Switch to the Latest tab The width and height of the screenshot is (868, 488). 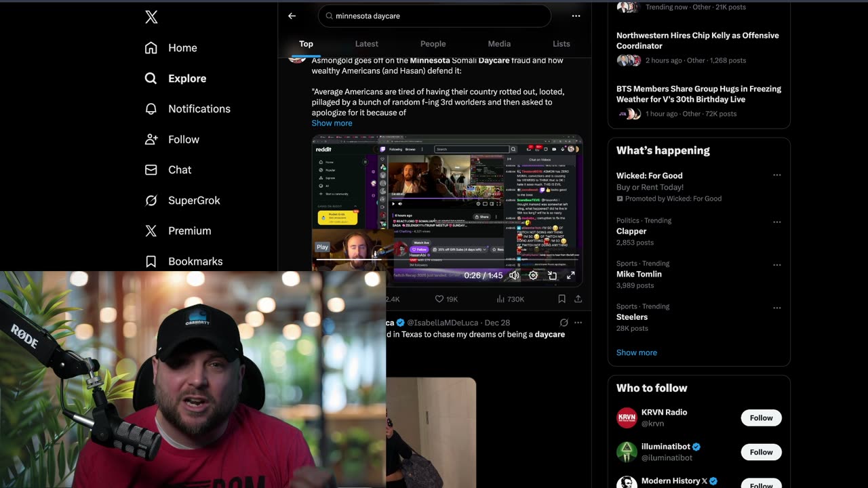(x=367, y=43)
